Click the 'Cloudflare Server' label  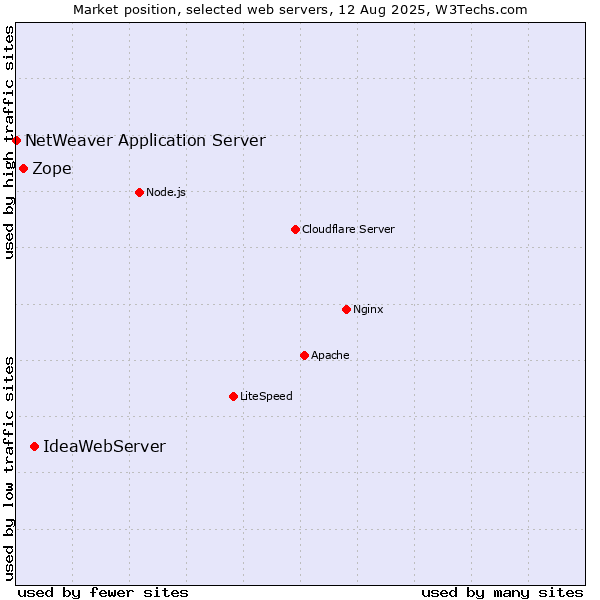pos(348,229)
